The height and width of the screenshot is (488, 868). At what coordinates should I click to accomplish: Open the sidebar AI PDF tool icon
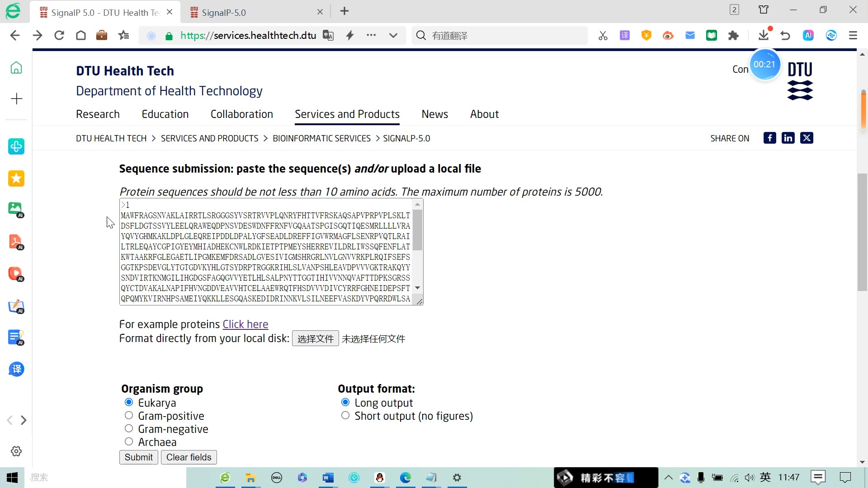16,242
